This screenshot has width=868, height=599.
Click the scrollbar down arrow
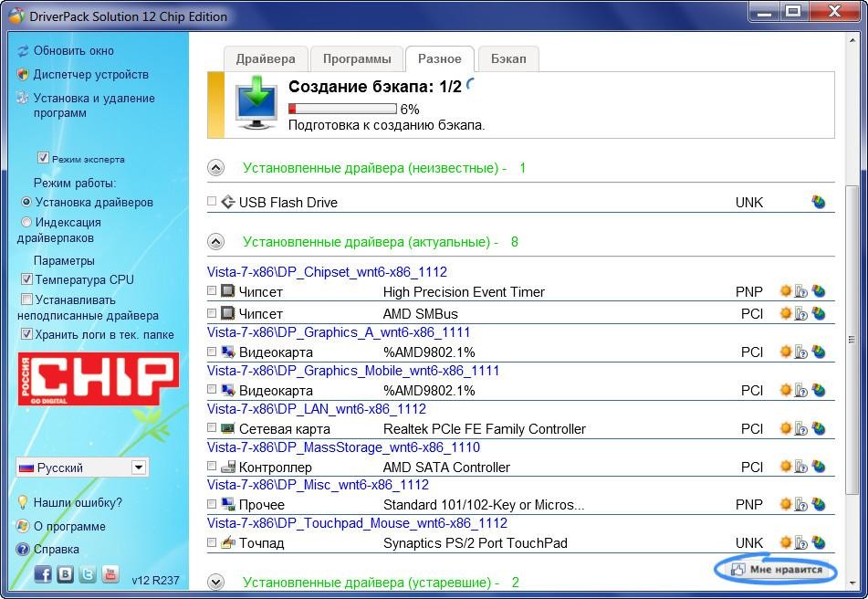point(852,583)
